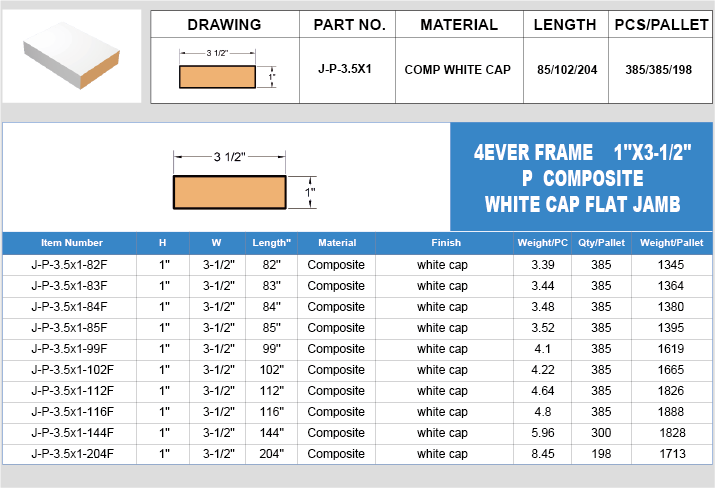Select item J-P-3.5x1-82F
Viewport: 715px width, 488px height.
click(69, 265)
